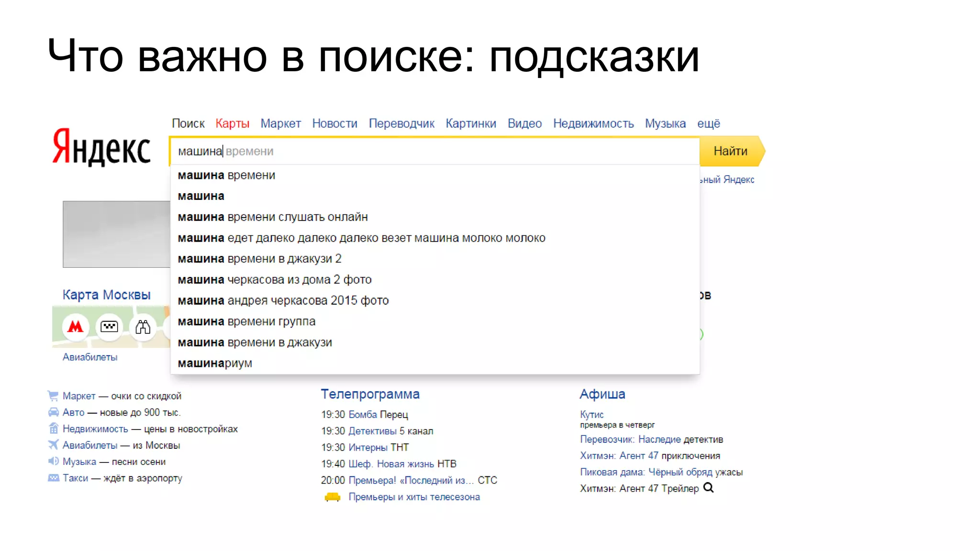
Task: Open the Кутис movie link
Action: click(x=592, y=415)
